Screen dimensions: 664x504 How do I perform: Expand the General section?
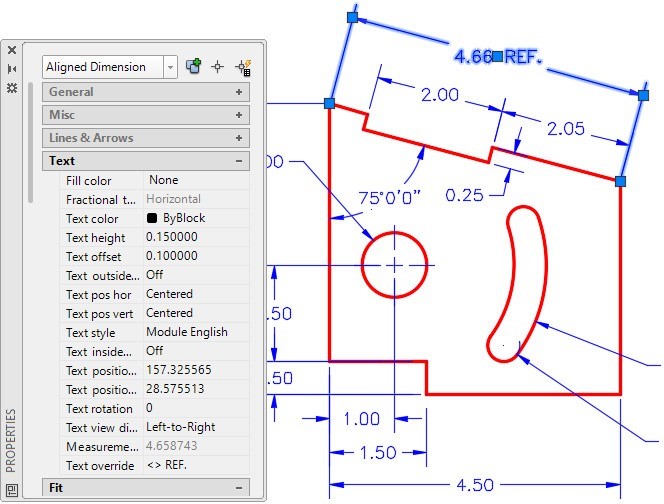(x=239, y=92)
